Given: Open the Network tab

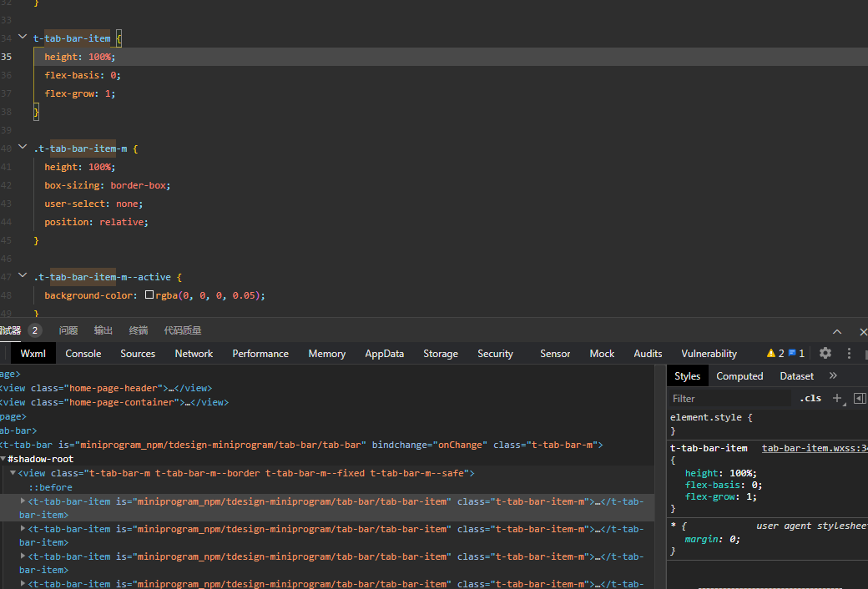Looking at the screenshot, I should tap(194, 354).
